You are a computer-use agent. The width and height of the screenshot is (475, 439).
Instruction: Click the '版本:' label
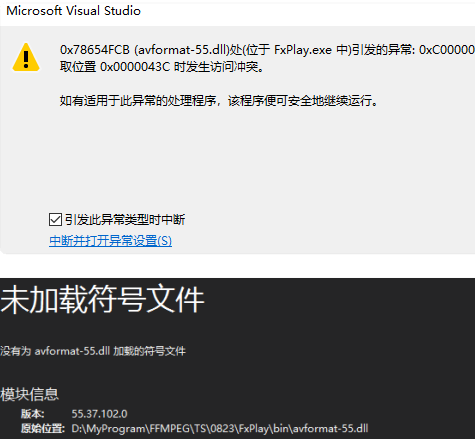tap(33, 414)
